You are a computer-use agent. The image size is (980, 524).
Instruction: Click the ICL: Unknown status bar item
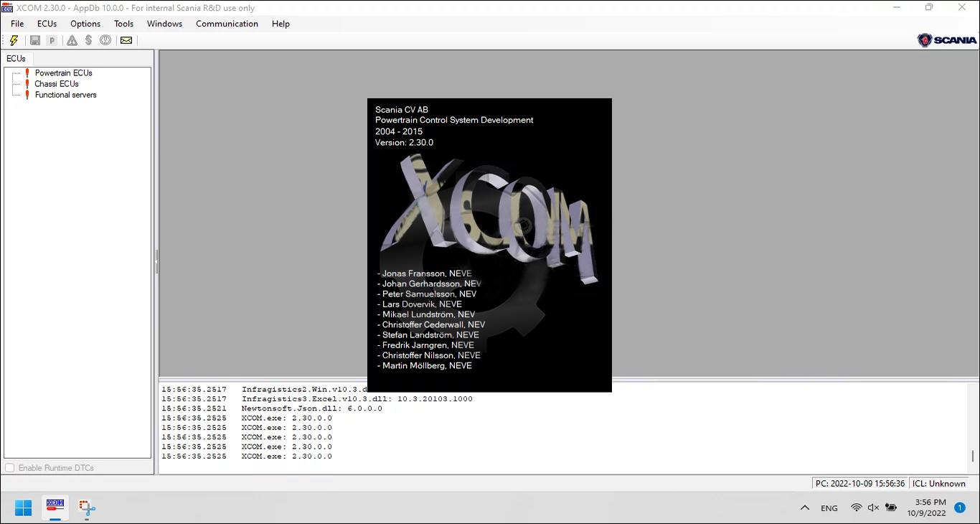coord(939,483)
